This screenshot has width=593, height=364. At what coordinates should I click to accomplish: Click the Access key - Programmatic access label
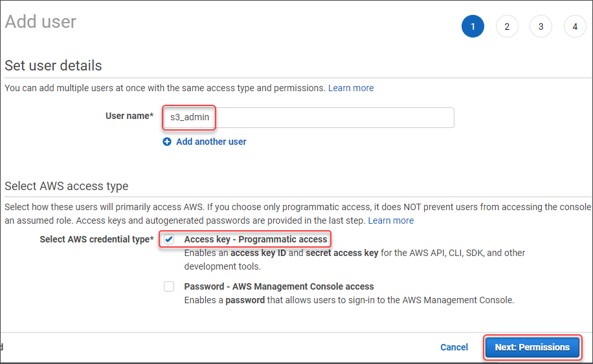tap(256, 239)
